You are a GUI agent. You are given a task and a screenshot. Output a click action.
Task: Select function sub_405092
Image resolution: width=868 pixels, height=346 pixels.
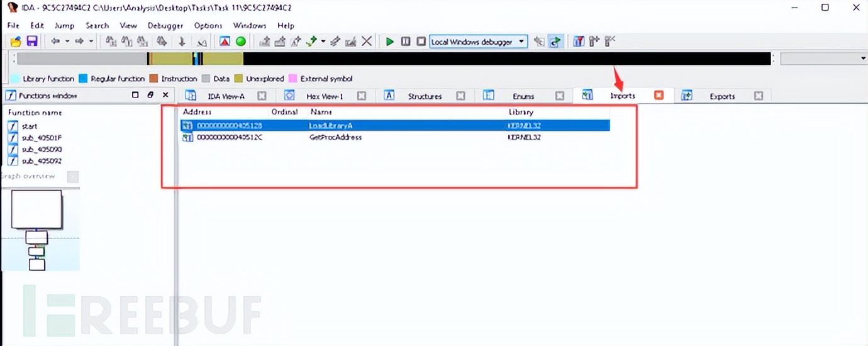coord(42,161)
